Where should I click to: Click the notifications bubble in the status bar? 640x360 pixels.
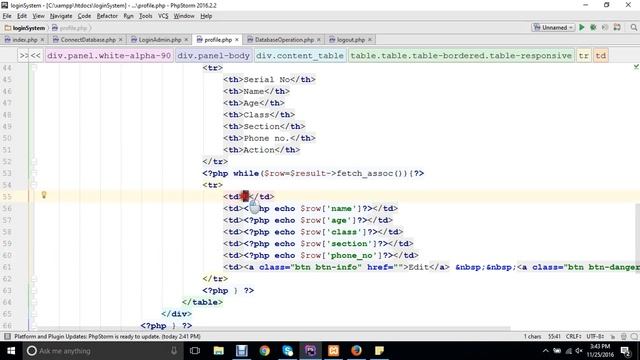pos(634,336)
